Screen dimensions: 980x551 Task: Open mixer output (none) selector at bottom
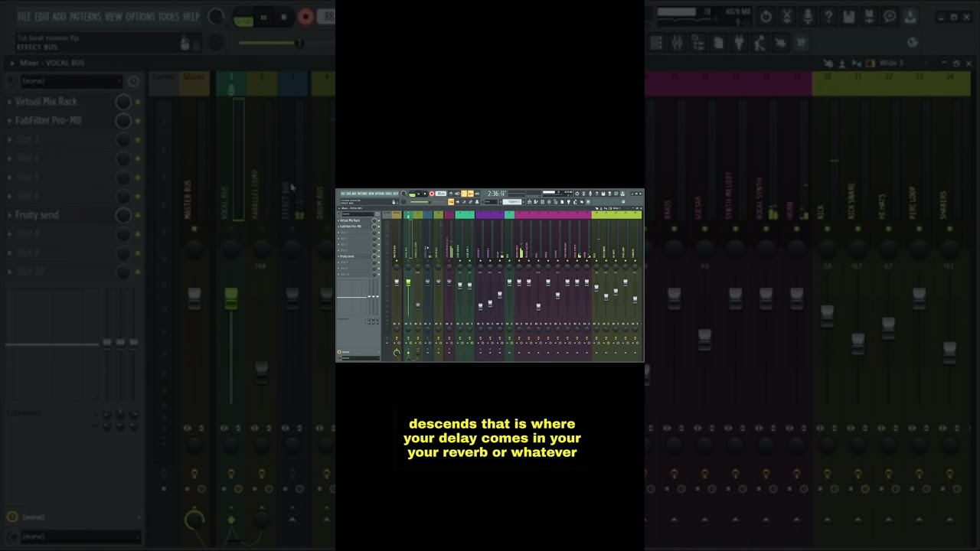point(361,358)
